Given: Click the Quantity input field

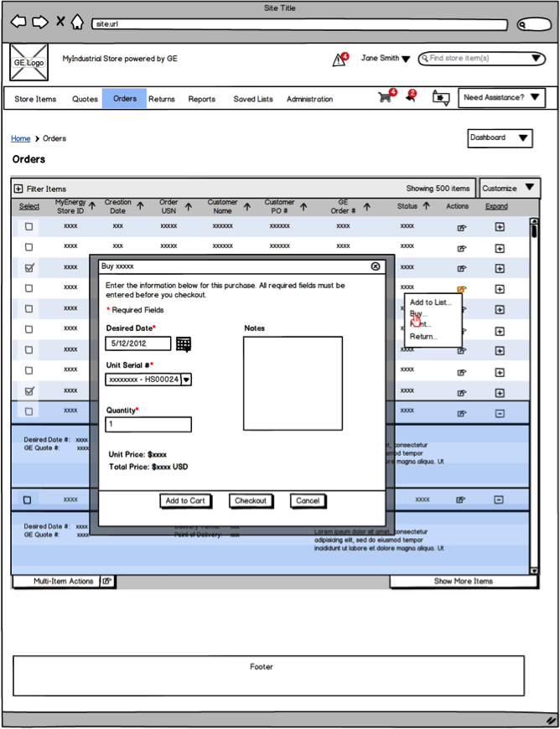Looking at the screenshot, I should pyautogui.click(x=148, y=425).
